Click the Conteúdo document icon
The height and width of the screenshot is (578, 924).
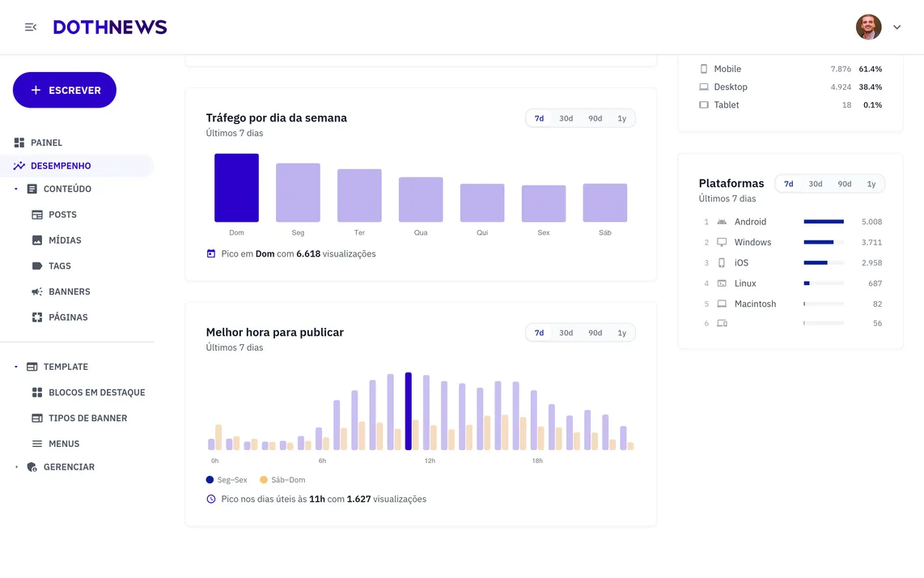coord(32,189)
